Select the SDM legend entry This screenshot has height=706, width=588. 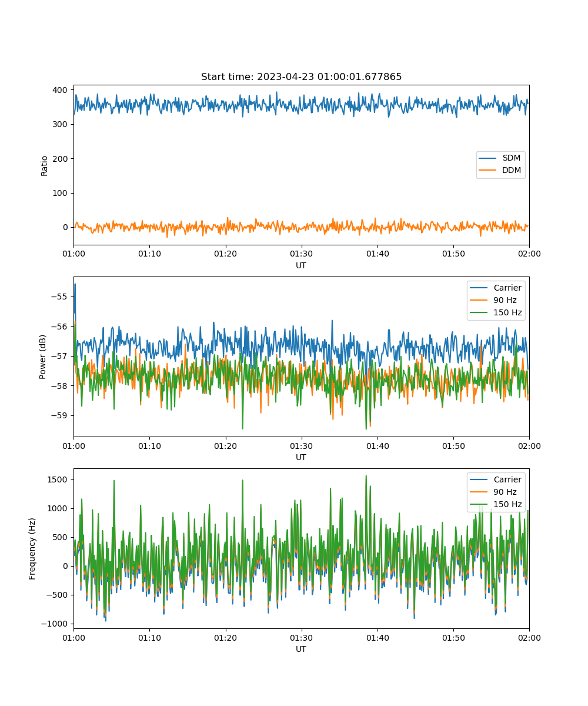point(500,158)
